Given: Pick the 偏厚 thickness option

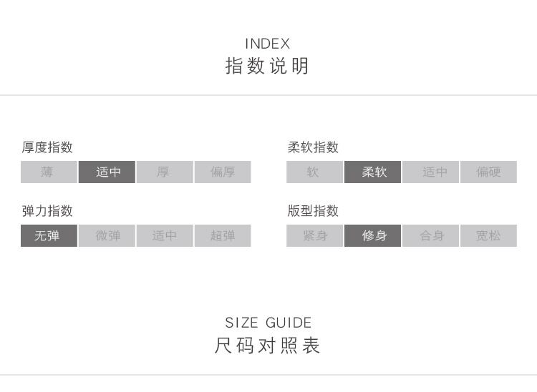Looking at the screenshot, I should tap(223, 172).
